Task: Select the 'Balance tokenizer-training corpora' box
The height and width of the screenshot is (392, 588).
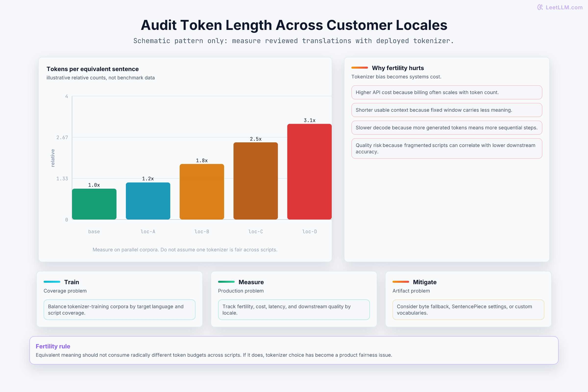Action: (x=120, y=310)
